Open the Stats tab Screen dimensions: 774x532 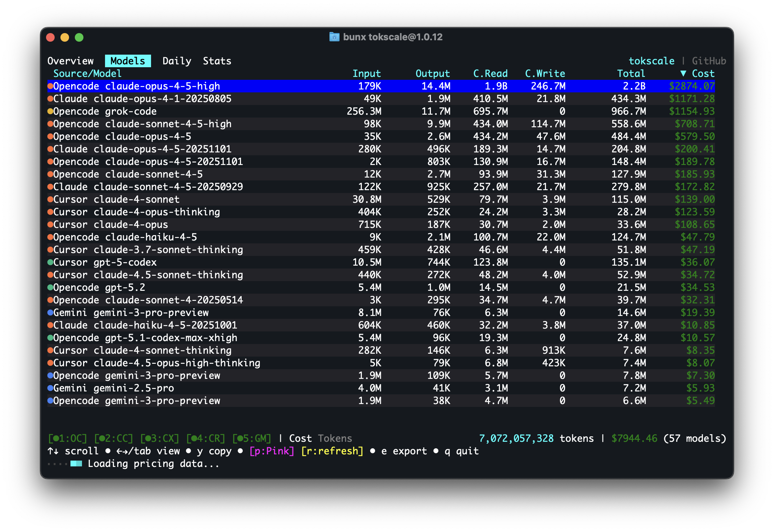click(x=217, y=61)
